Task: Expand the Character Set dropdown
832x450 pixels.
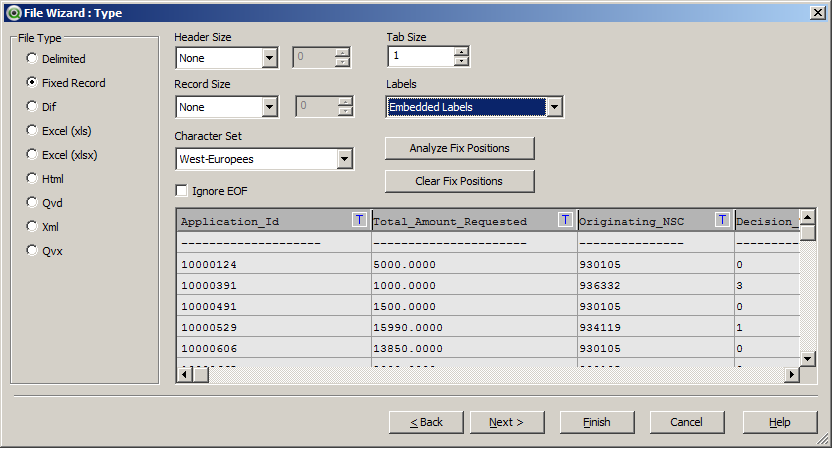Action: 345,158
